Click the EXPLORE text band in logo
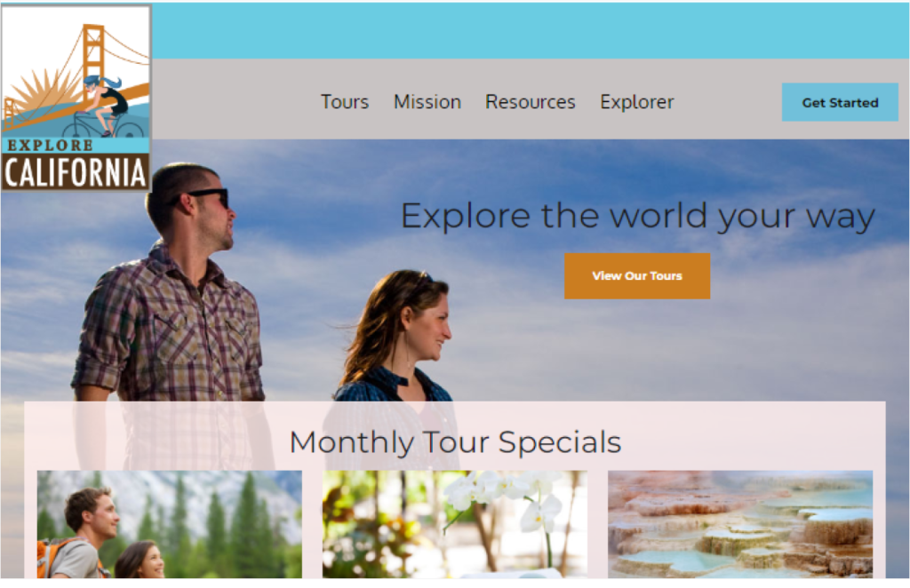The width and height of the screenshot is (910, 588). click(x=50, y=146)
